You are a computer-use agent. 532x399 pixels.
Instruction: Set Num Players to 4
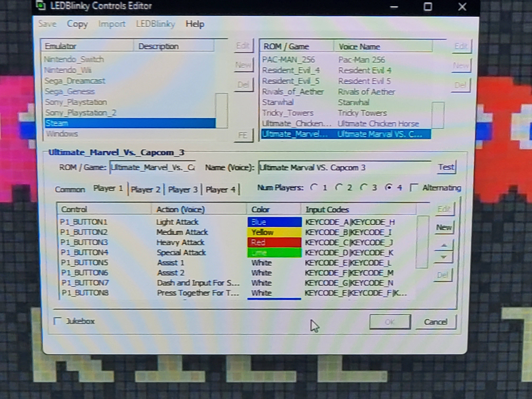pos(394,187)
